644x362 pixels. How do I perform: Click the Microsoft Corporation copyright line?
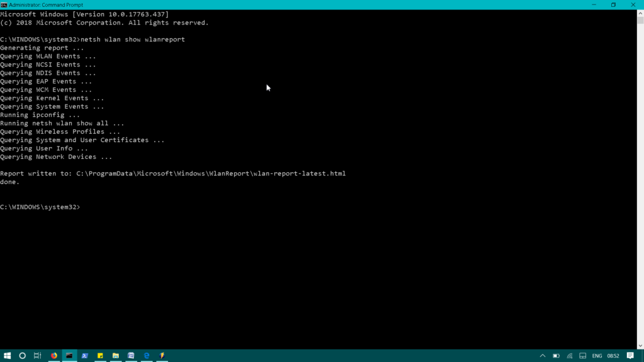point(104,23)
